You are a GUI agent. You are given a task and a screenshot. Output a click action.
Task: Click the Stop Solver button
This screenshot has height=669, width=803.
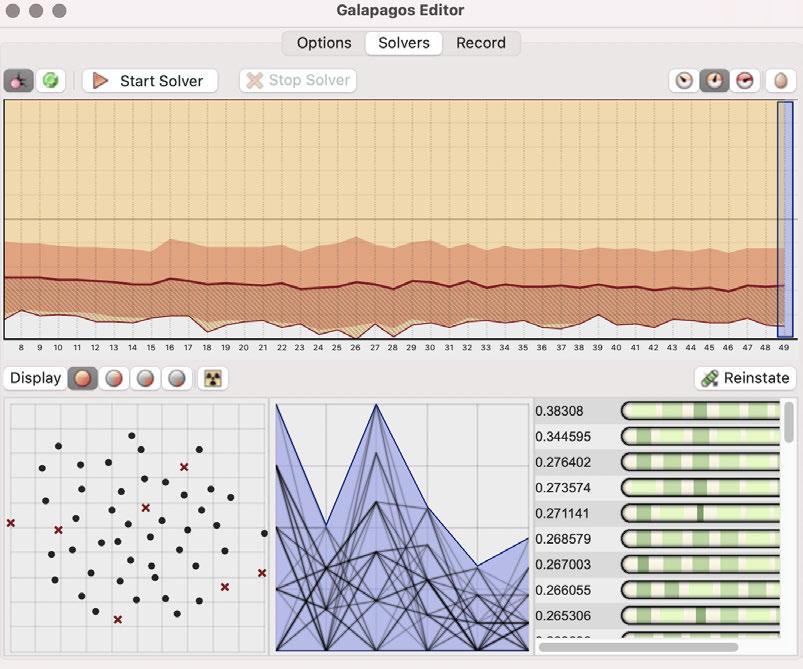point(298,80)
